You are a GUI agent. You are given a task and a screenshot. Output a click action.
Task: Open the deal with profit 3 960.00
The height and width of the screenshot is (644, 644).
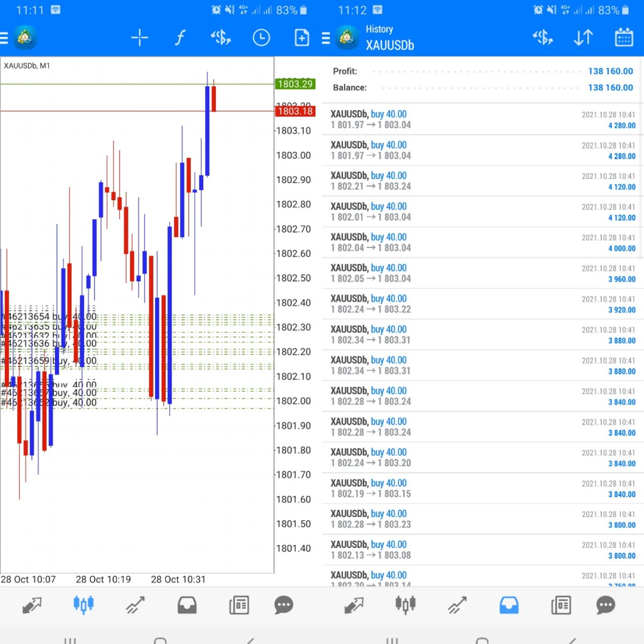click(483, 273)
